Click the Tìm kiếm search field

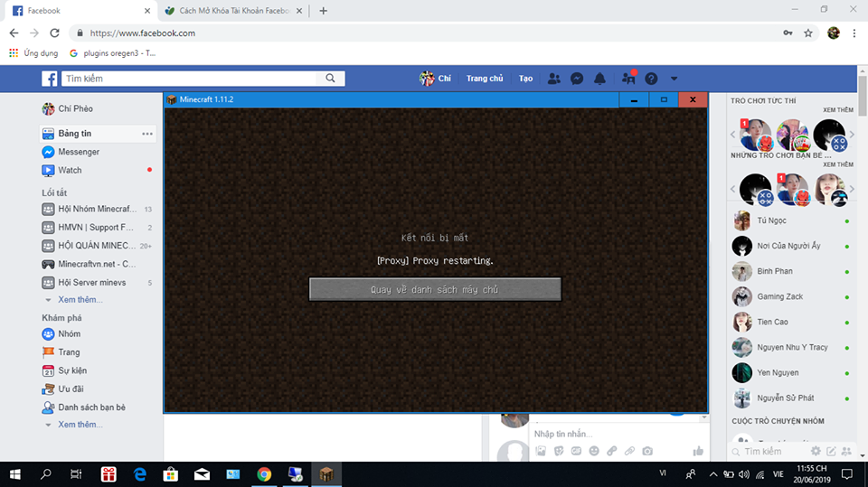pyautogui.click(x=189, y=79)
